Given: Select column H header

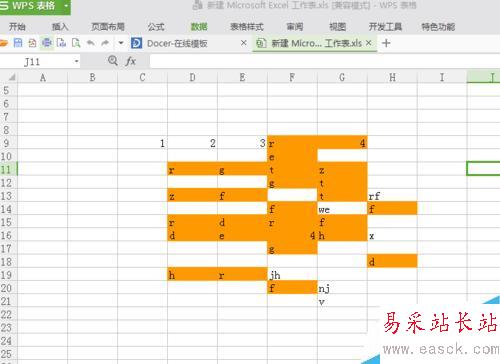Looking at the screenshot, I should tap(392, 78).
